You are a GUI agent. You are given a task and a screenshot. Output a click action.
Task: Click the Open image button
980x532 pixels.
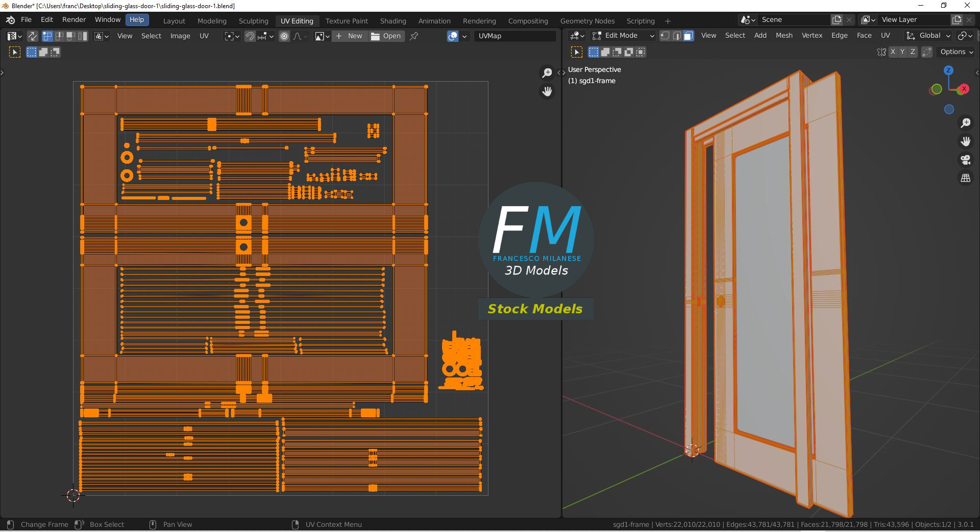tap(386, 36)
